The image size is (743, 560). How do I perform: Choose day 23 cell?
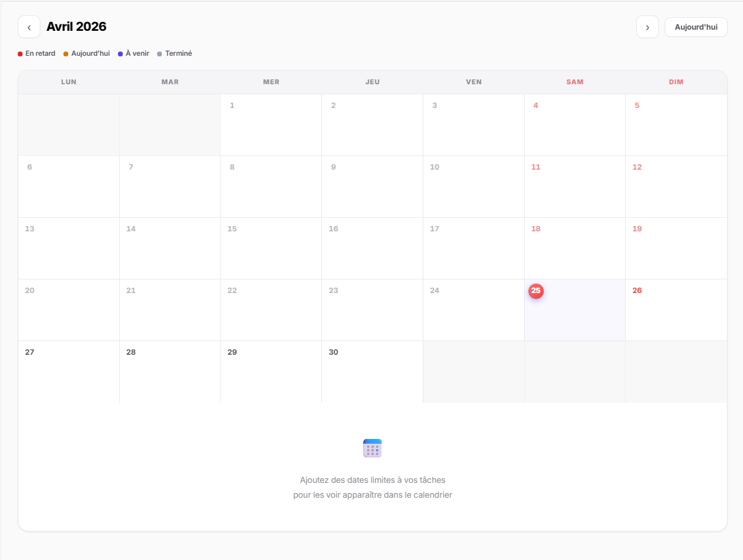point(372,310)
